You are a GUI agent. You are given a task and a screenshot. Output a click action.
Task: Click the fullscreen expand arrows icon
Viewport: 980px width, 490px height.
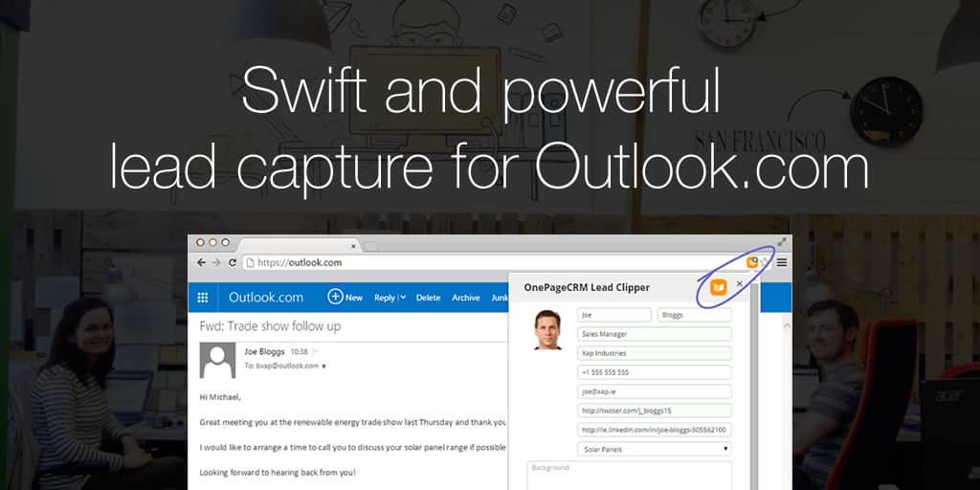(x=782, y=242)
